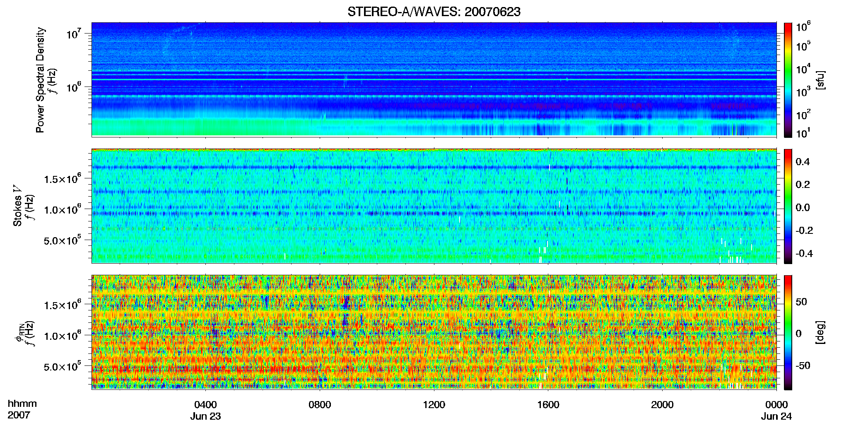Click the 10^5 label on the sfu color bar
The height and width of the screenshot is (447, 868).
coord(803,46)
